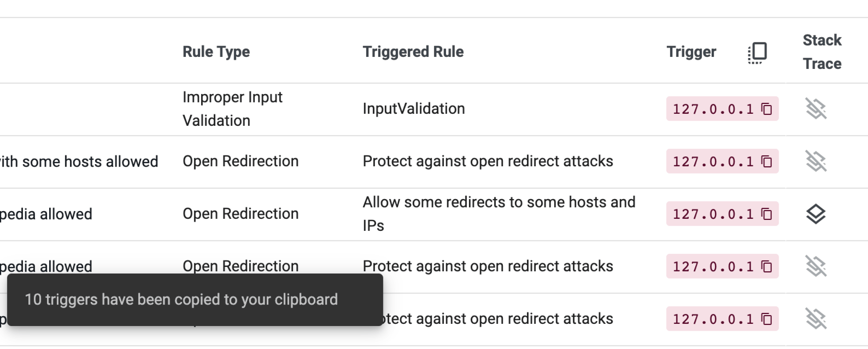Viewport: 868px width, 349px height.
Task: Open stack trace for 'Allow some redirects' row
Action: click(x=816, y=214)
